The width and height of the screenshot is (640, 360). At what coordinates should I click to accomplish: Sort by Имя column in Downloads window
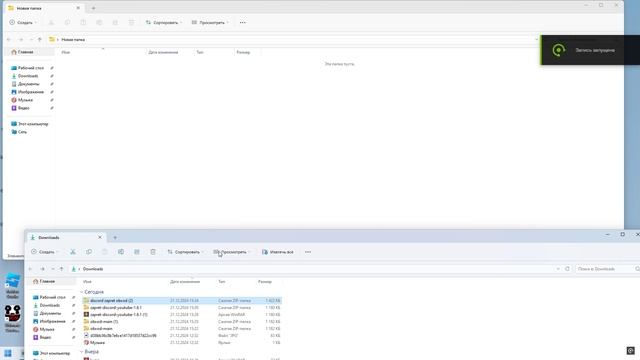pyautogui.click(x=87, y=282)
